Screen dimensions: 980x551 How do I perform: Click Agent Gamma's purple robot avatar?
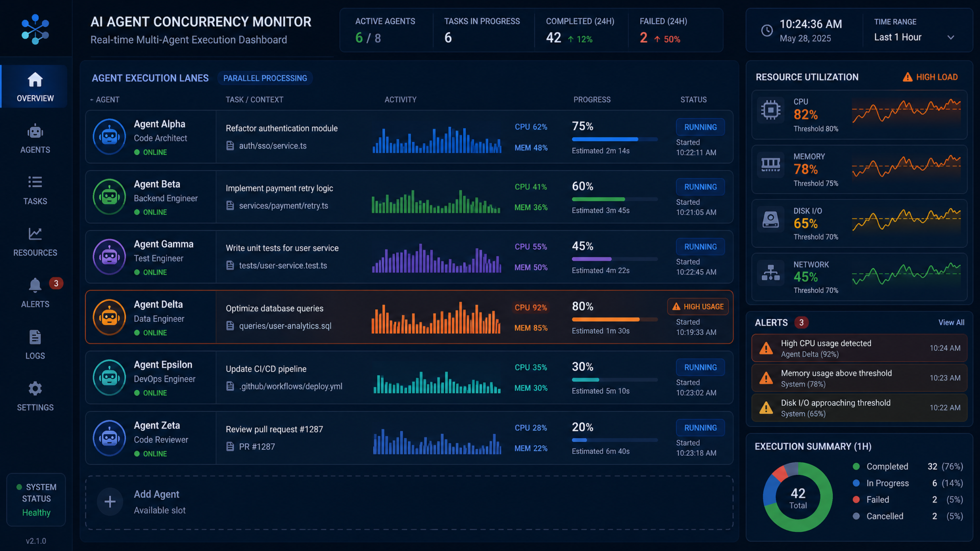coord(110,257)
